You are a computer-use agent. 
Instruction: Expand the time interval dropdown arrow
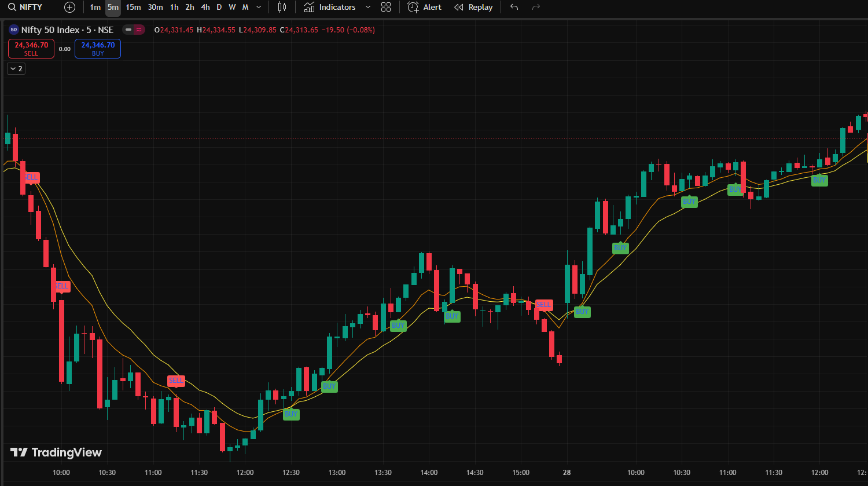(x=258, y=7)
